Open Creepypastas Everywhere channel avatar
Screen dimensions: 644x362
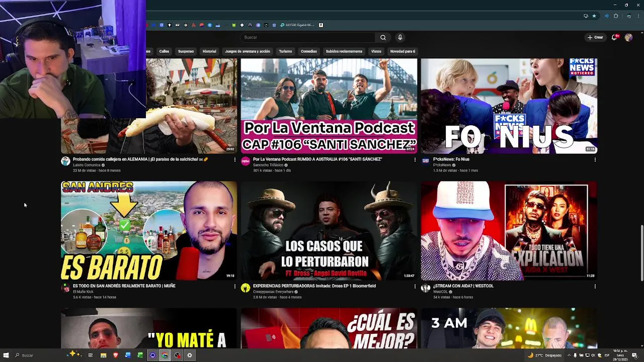[246, 288]
